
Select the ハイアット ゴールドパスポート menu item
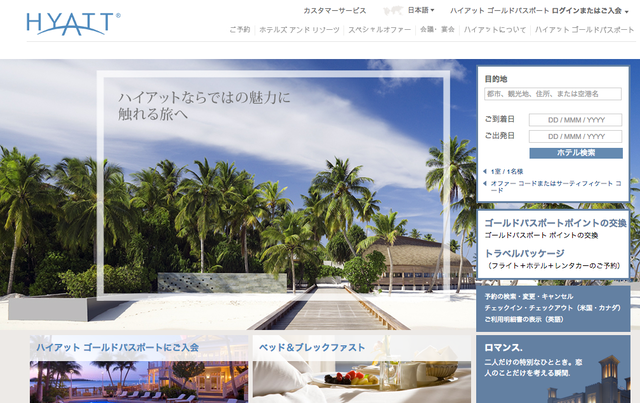pyautogui.click(x=584, y=29)
